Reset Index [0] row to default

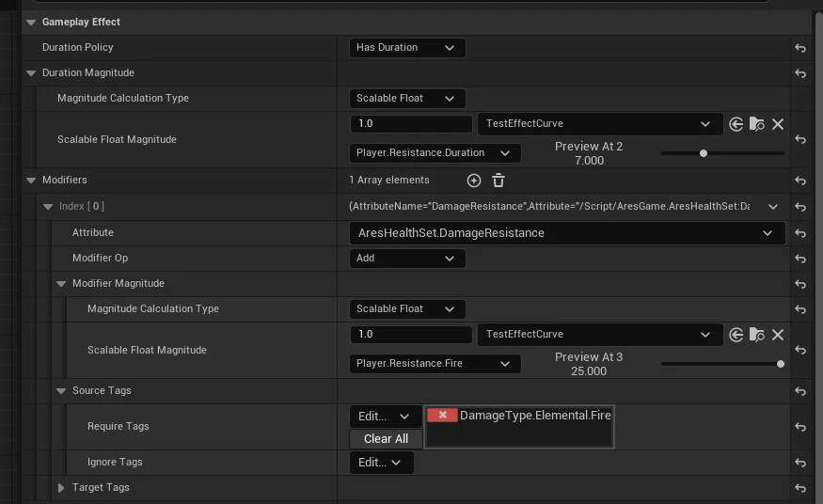tap(799, 207)
